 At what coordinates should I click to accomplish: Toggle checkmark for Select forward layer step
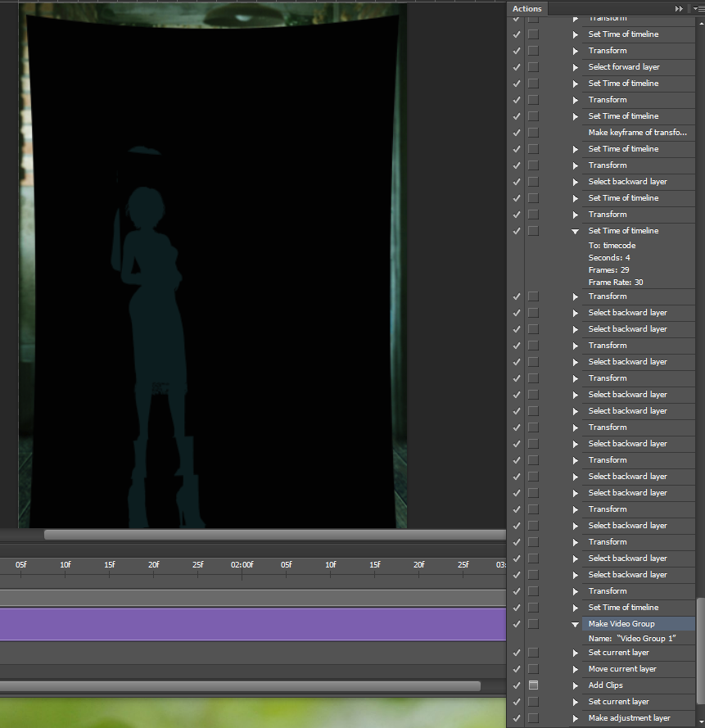(516, 67)
